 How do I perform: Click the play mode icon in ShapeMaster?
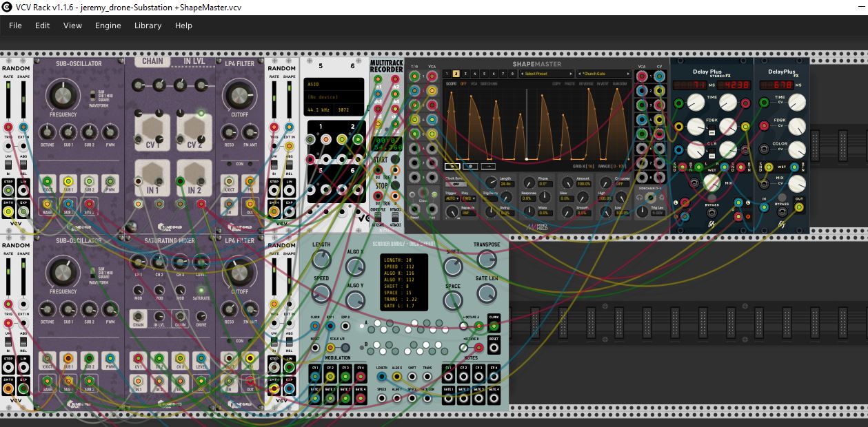452,166
